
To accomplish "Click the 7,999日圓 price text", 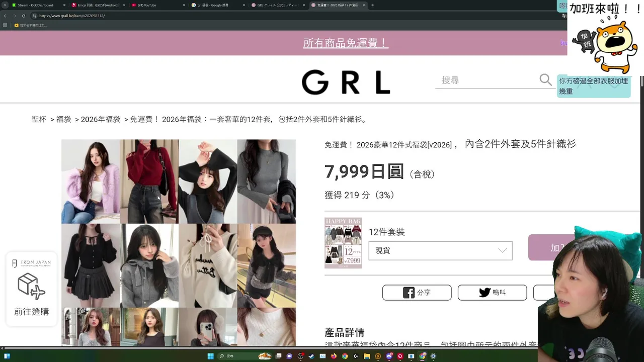I will coord(364,172).
